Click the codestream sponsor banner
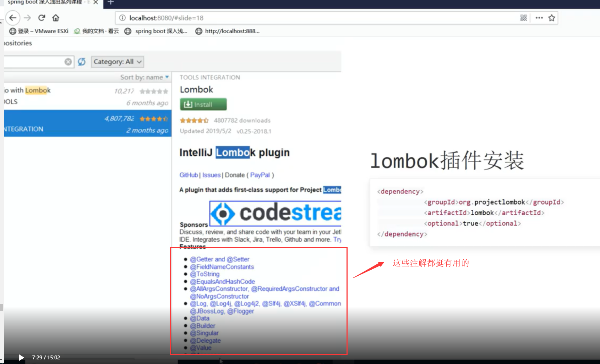600x364 pixels. (275, 214)
